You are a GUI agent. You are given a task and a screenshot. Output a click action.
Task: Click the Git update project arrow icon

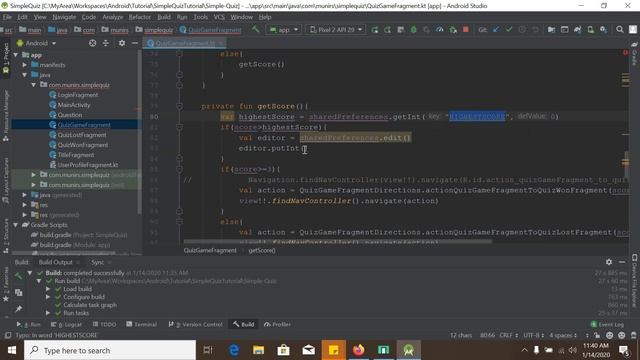(x=496, y=30)
